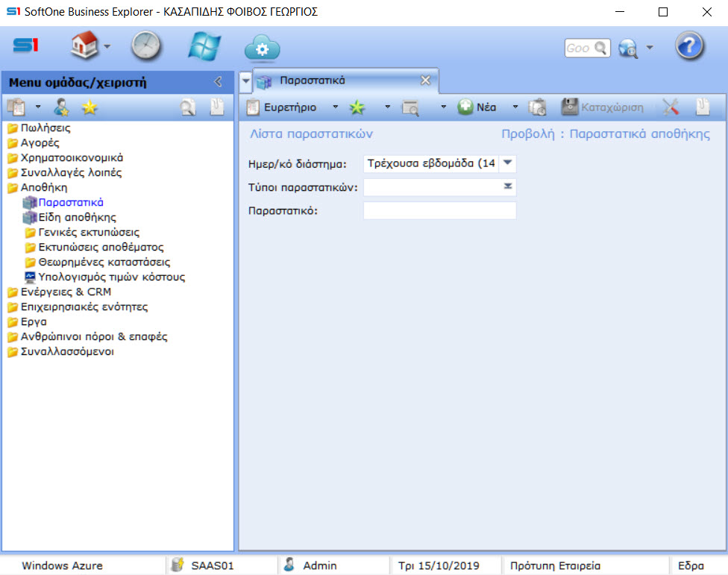This screenshot has height=575, width=728.
Task: Click the sidebar favorites star icon
Action: click(x=90, y=107)
